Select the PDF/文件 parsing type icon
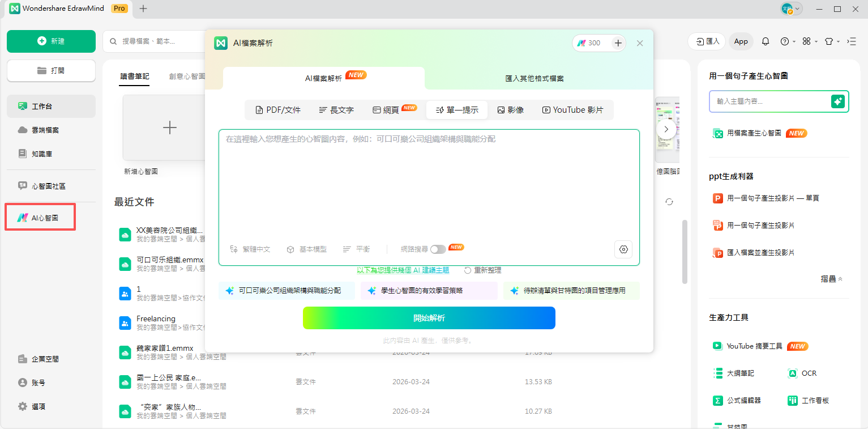Screen dimensions: 868x429 tap(277, 109)
